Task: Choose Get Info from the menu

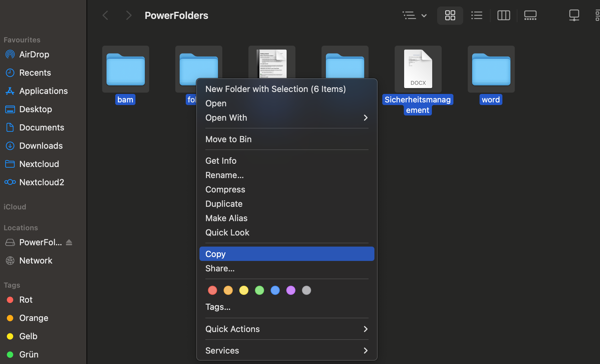Action: pyautogui.click(x=287, y=161)
